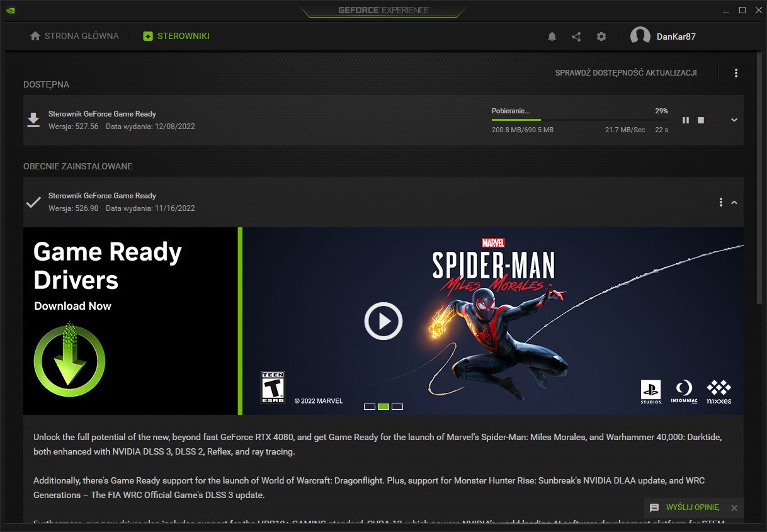Click SPRAWDŹ DOSTĘPNOŚĆ AKTUALIZACJI

coord(625,72)
